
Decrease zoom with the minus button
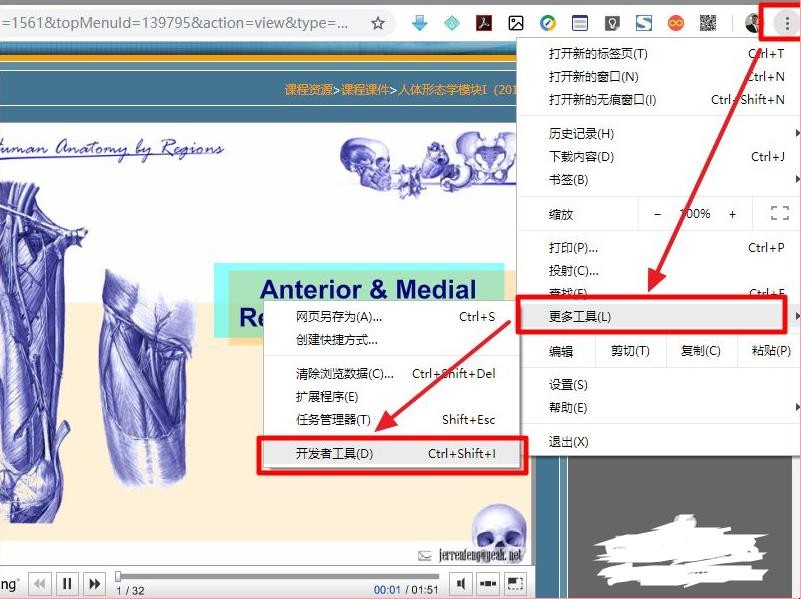click(x=657, y=214)
